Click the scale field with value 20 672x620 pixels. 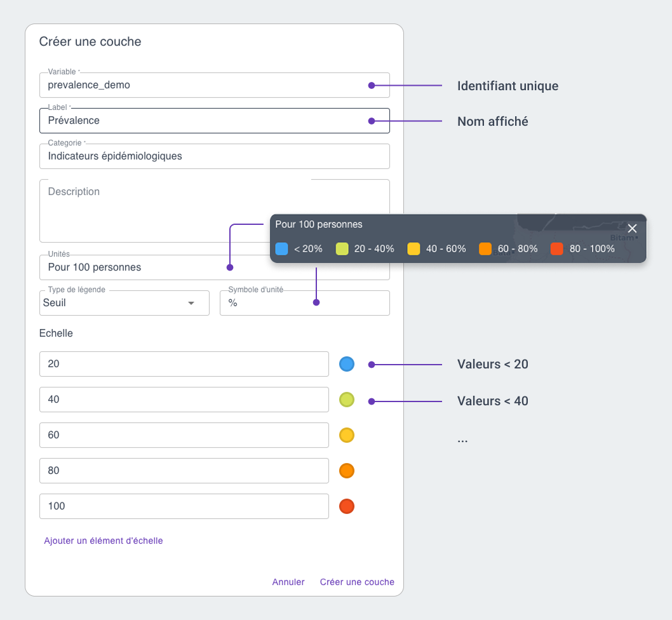[x=184, y=364]
